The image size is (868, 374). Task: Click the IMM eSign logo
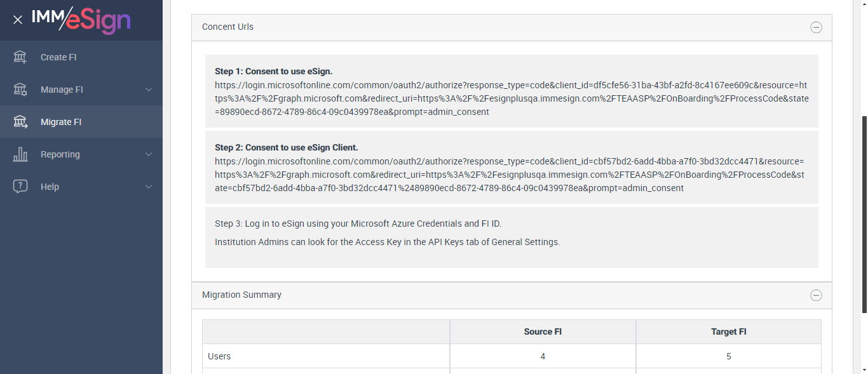81,20
